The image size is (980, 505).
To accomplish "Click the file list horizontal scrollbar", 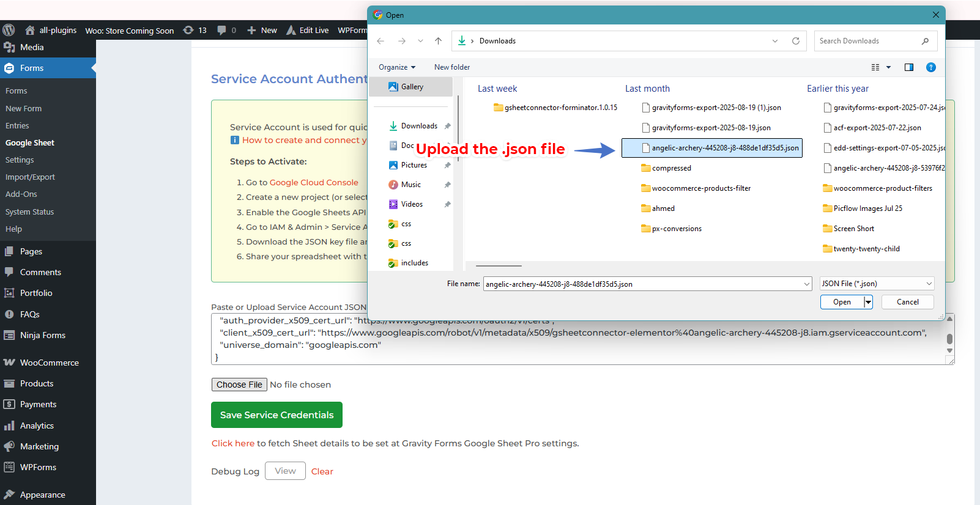I will [x=499, y=266].
